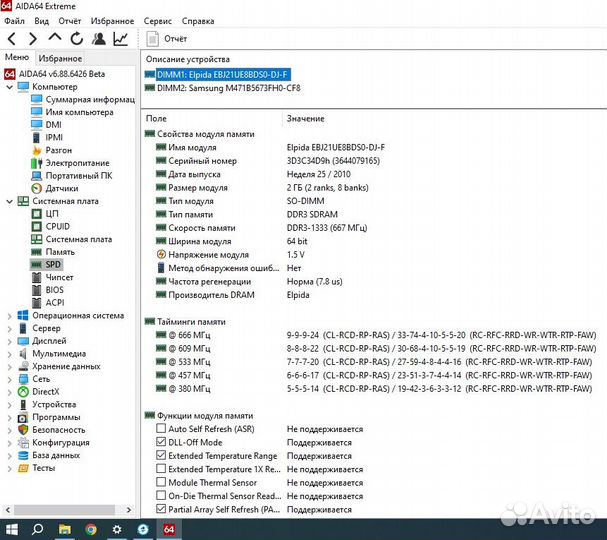Click the Отчёт report button
607x540 pixels.
[167, 38]
